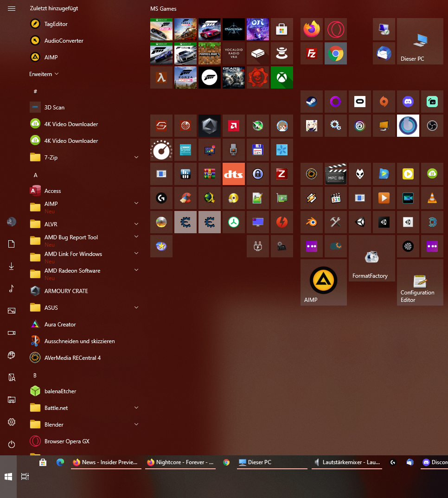Open the Documents sidebar shortcut

[12, 244]
